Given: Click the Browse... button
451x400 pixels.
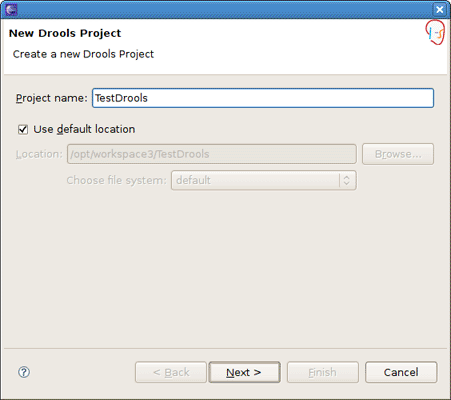Looking at the screenshot, I should coord(398,154).
